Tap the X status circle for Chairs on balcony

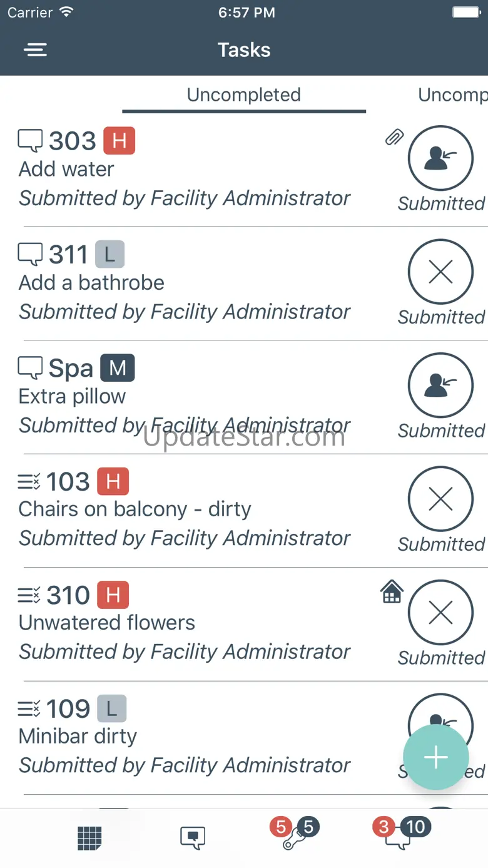(x=440, y=499)
